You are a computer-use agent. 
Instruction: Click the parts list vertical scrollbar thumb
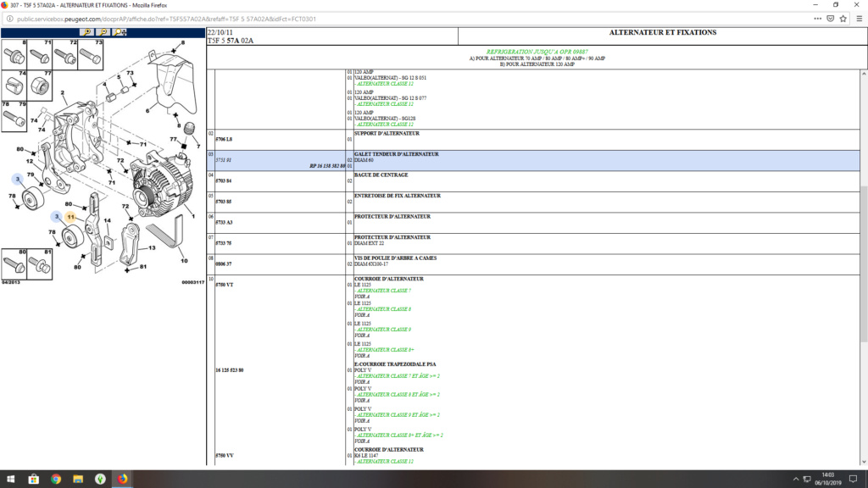click(864, 264)
